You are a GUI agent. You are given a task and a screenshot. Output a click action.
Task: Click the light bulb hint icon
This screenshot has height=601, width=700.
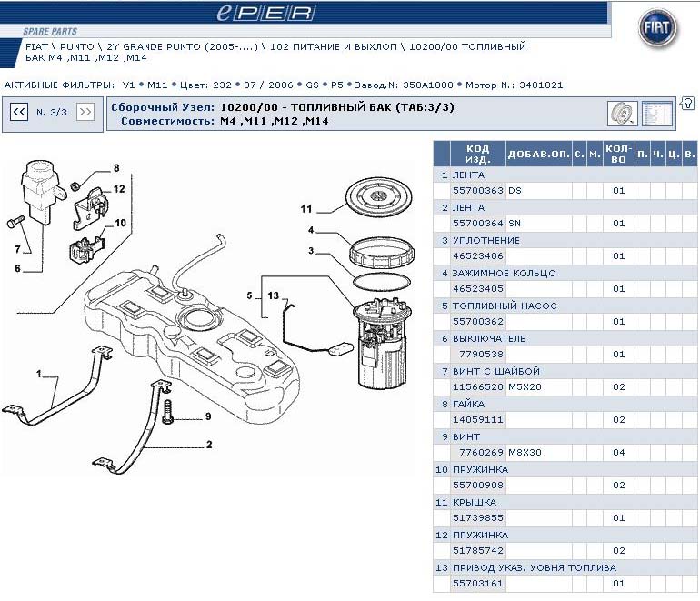pos(688,102)
